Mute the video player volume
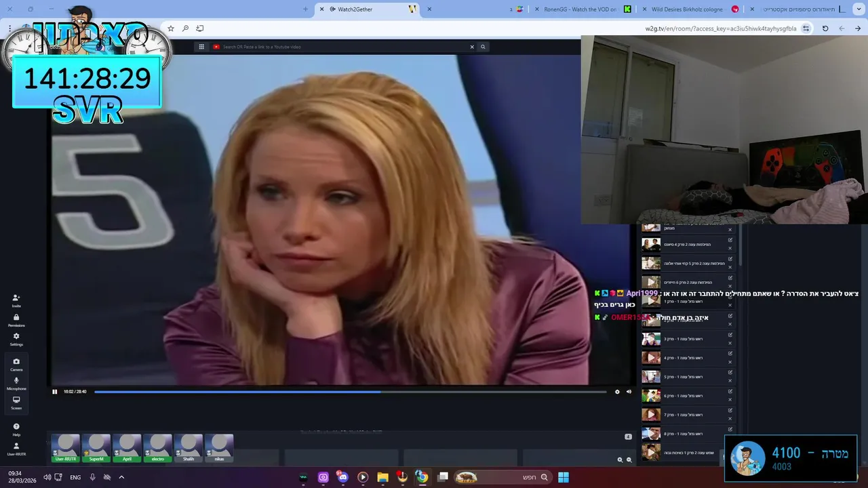The height and width of the screenshot is (488, 868). pos(629,392)
